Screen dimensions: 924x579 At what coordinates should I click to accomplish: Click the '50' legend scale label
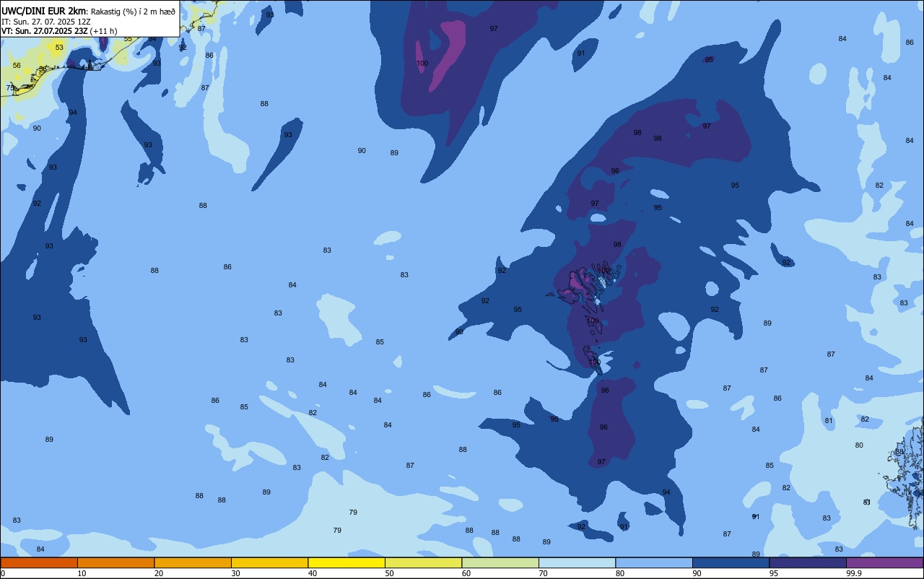pyautogui.click(x=390, y=573)
